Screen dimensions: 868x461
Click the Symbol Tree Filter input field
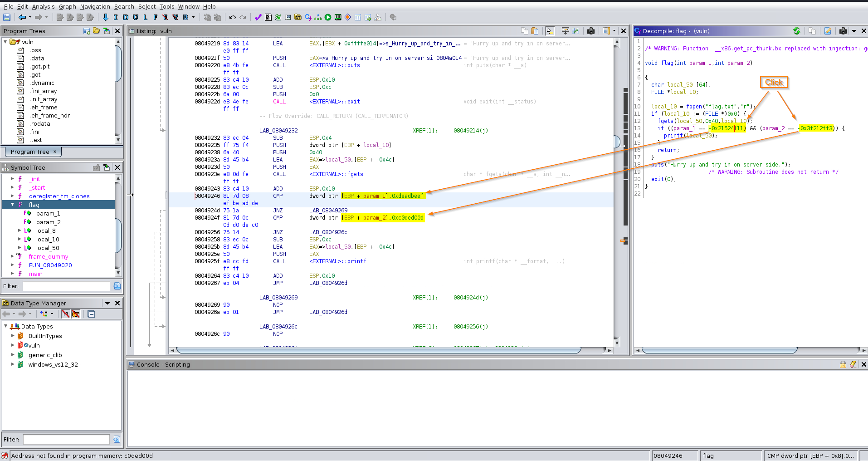pos(66,286)
